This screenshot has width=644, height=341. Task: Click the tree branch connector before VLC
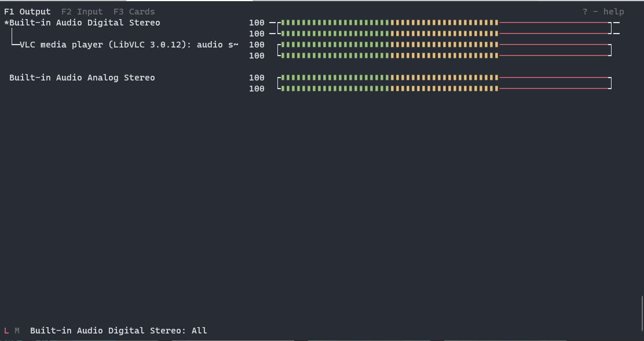click(14, 39)
